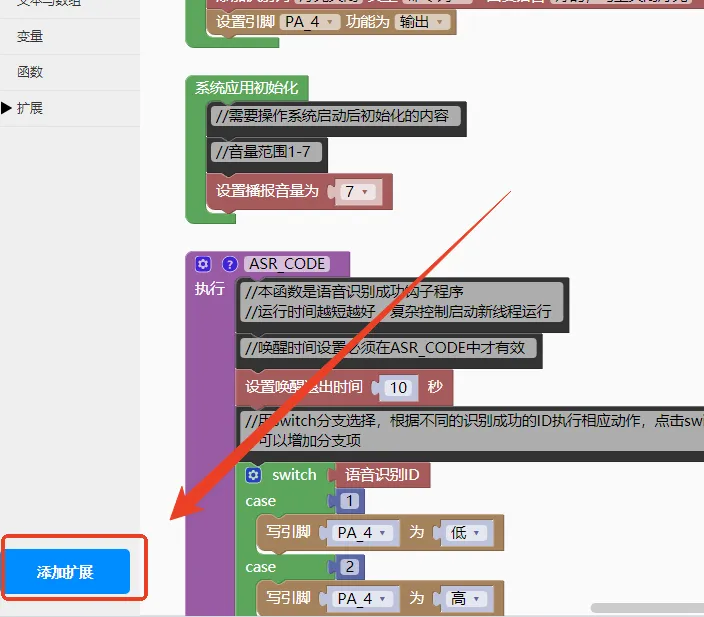This screenshot has width=704, height=617.
Task: Open the gear icon on the switch block
Action: point(254,475)
